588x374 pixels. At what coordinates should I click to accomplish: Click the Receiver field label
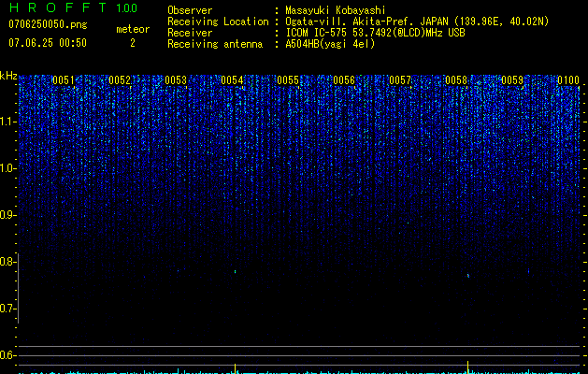[190, 33]
